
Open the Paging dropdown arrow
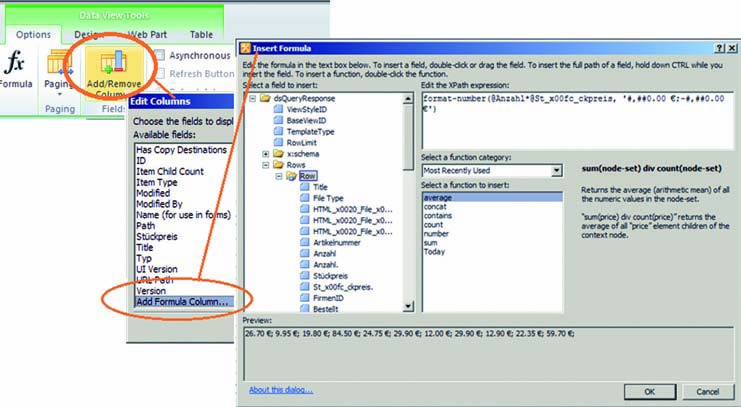pyautogui.click(x=59, y=94)
